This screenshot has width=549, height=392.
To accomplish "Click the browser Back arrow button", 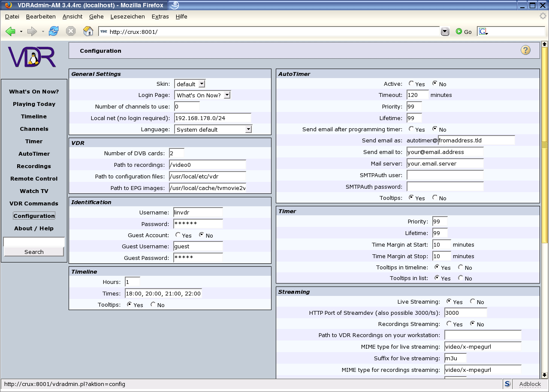I will coord(11,31).
